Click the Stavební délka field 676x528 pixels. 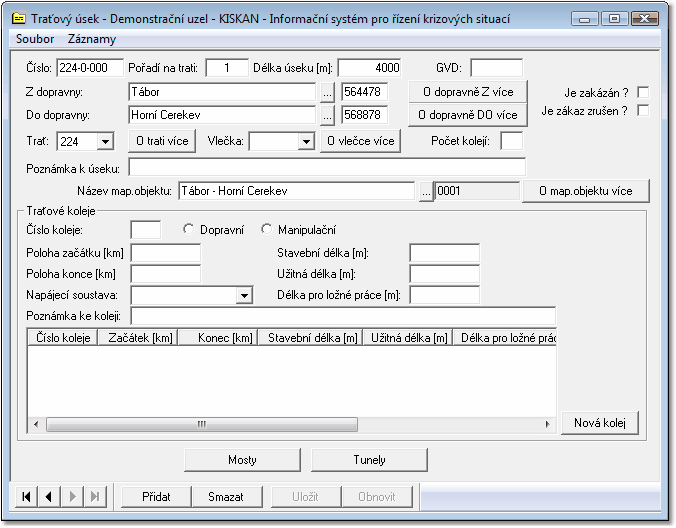coord(444,253)
